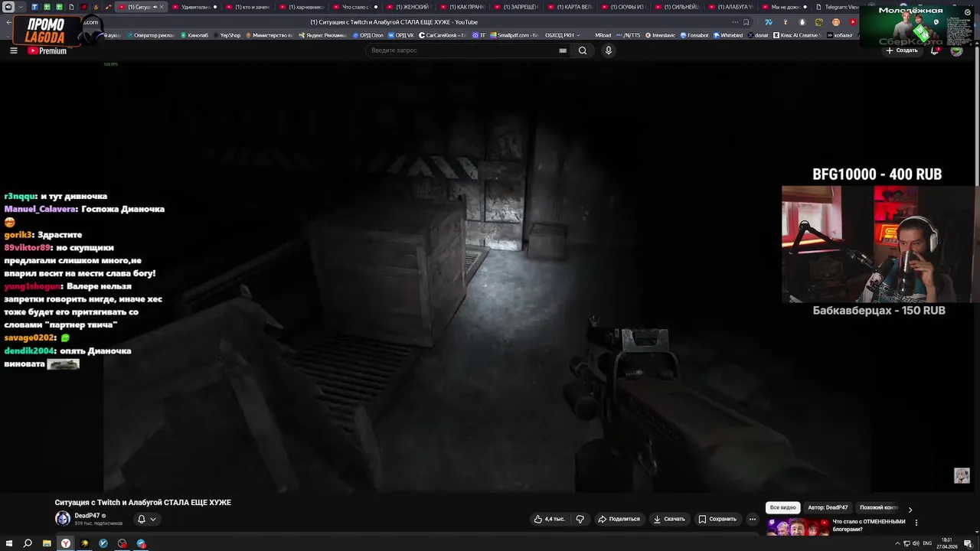Open Windows taskbar search
980x551 pixels.
point(28,543)
